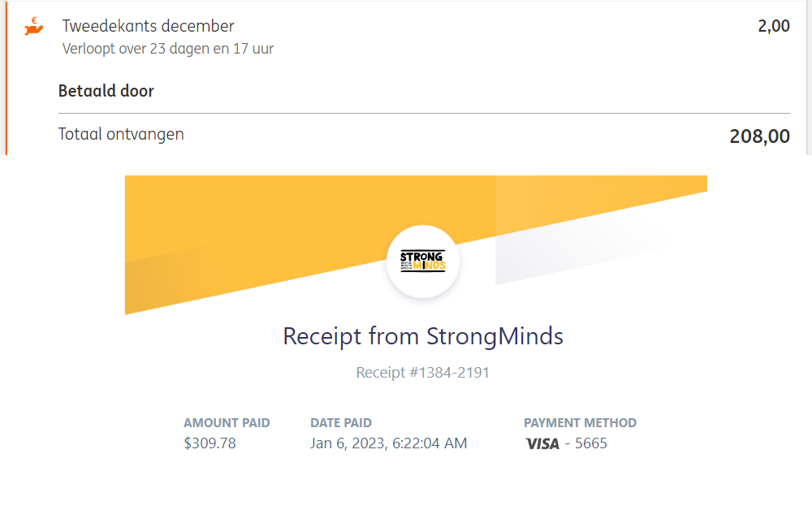Click the 'Receipt from StrongMinds' heading

click(x=422, y=336)
